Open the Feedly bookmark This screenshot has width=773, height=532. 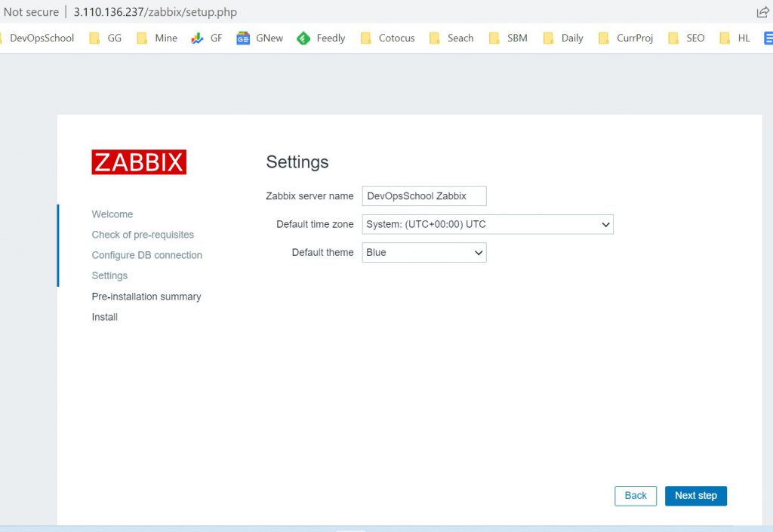tap(322, 38)
